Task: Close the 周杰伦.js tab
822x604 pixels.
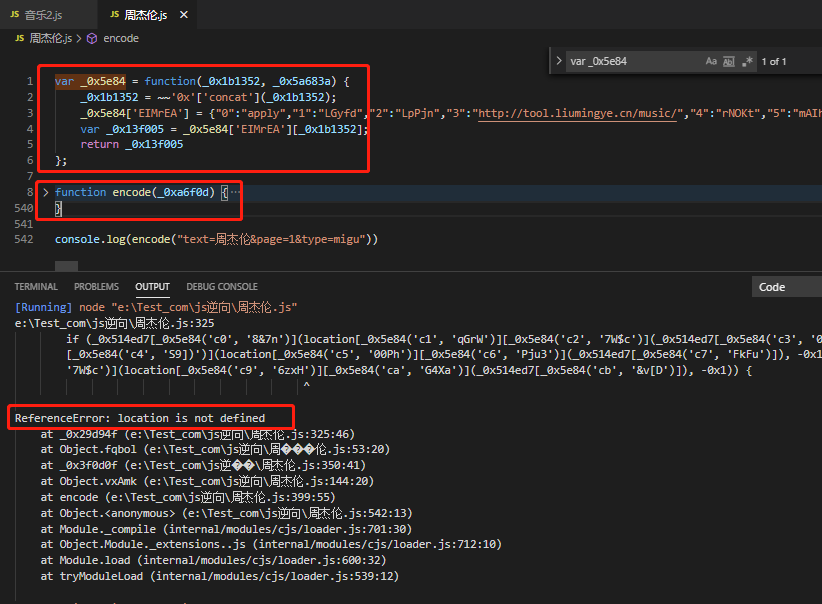Action: (183, 15)
